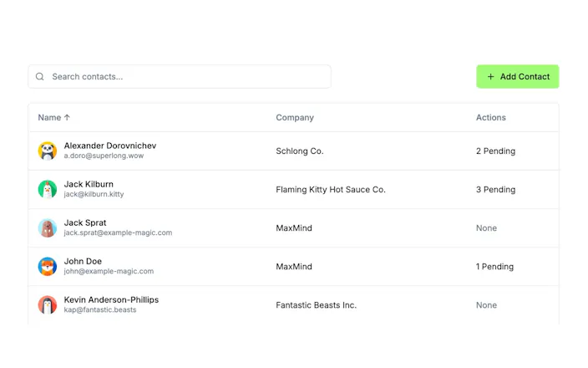The width and height of the screenshot is (588, 368).
Task: Select email jack.sprat@example-magic.com
Action: point(118,233)
